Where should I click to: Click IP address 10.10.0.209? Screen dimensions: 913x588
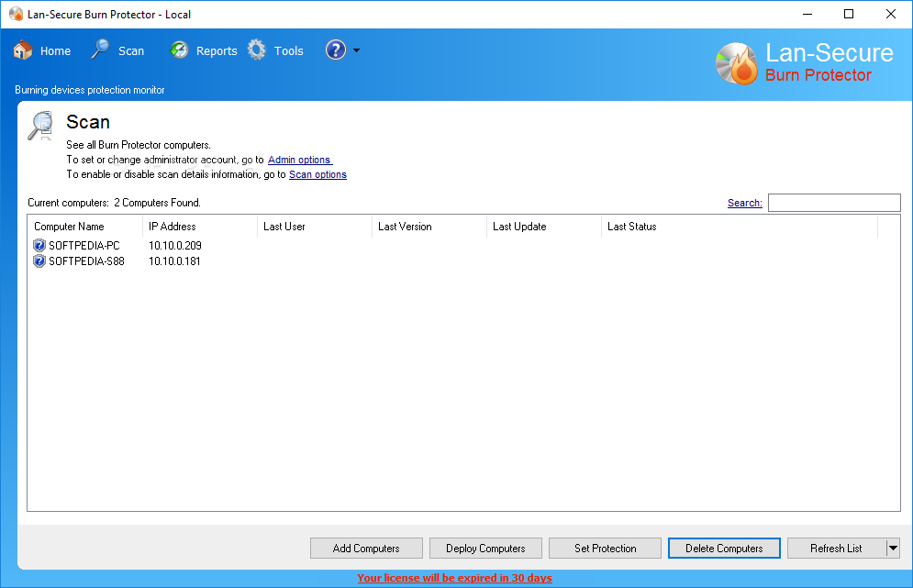pos(175,246)
